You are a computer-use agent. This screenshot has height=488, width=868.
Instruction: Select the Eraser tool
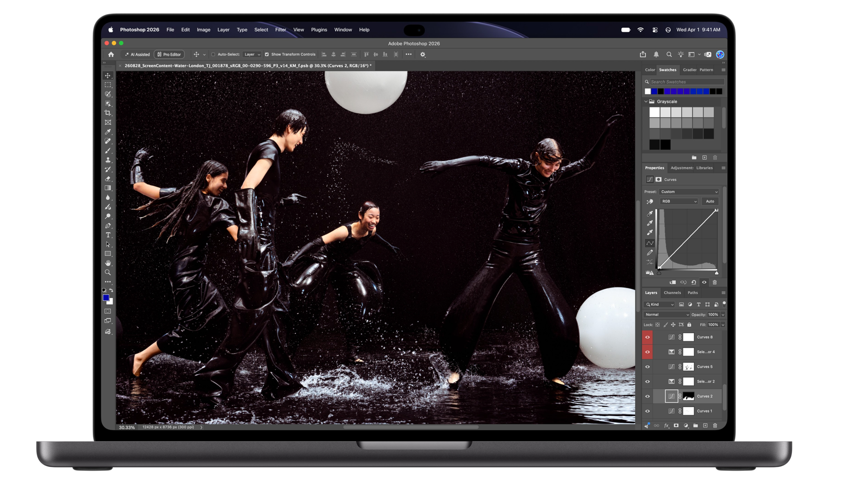pyautogui.click(x=108, y=179)
